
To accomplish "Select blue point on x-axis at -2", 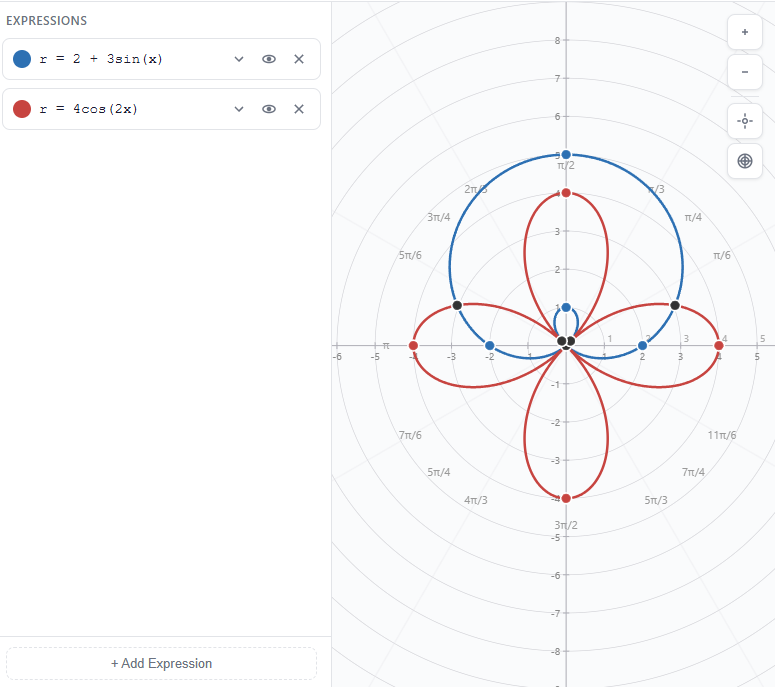I will [x=489, y=345].
